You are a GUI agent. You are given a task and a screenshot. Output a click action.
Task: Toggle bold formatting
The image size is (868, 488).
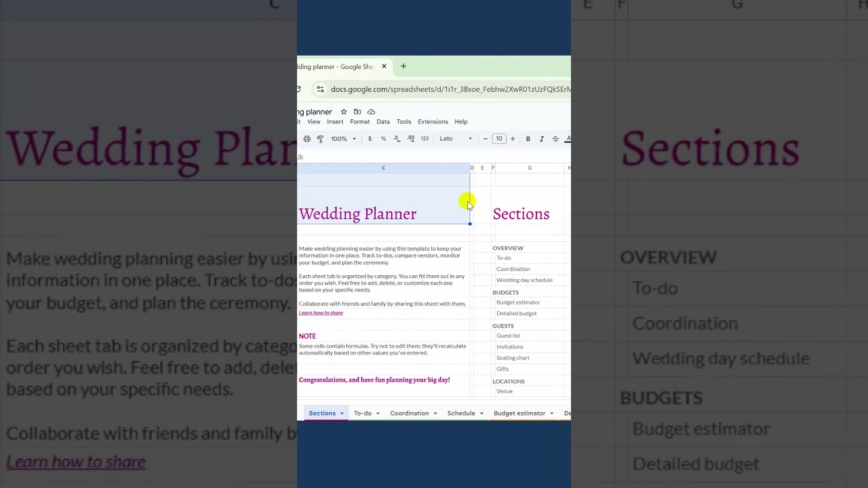pyautogui.click(x=528, y=139)
